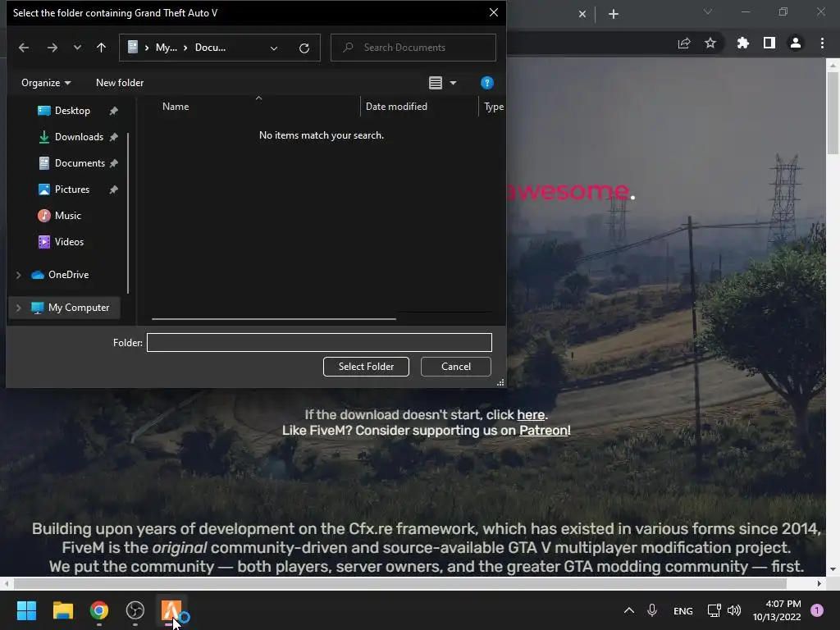Go forward in the folder dialog
This screenshot has width=840, height=630.
click(52, 48)
